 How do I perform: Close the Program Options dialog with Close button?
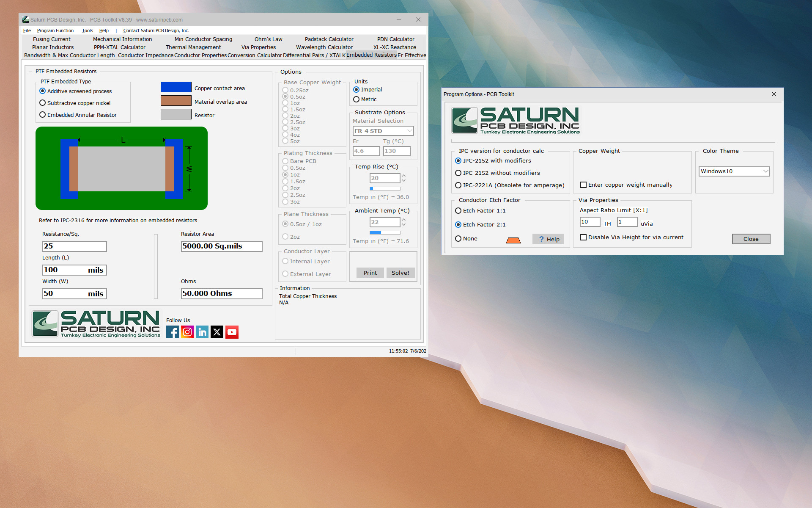(x=751, y=239)
